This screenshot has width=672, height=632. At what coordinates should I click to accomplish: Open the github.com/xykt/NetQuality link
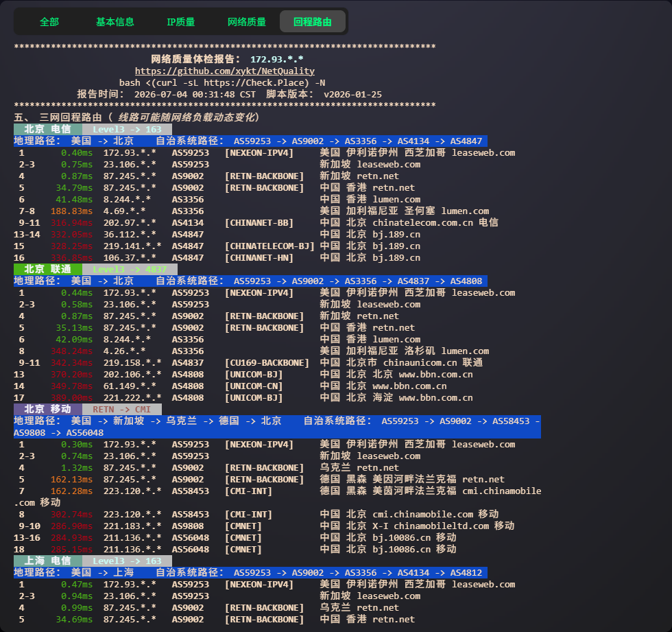[225, 71]
